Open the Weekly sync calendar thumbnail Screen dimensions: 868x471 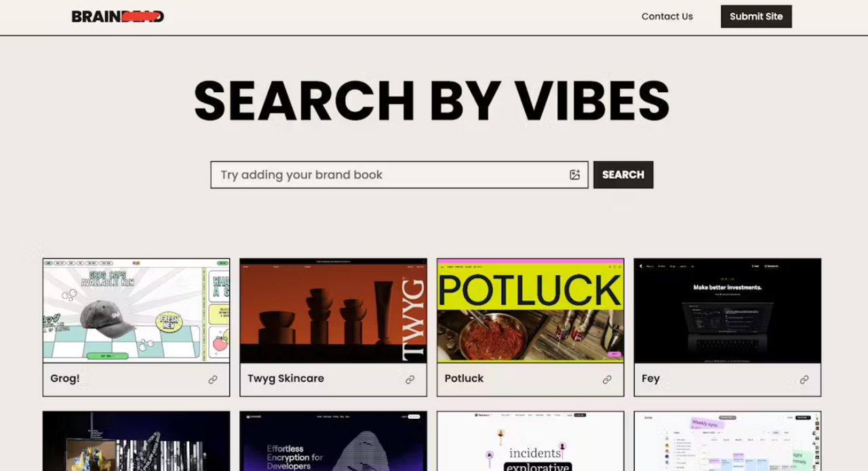(728, 441)
